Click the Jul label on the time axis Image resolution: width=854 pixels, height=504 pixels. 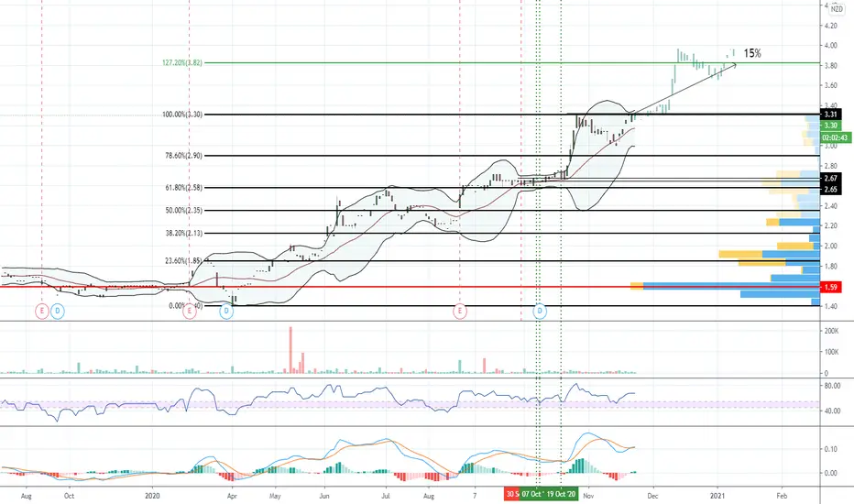tap(386, 496)
